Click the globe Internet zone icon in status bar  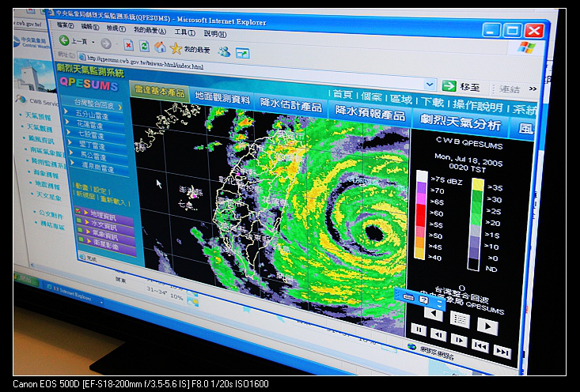point(411,347)
